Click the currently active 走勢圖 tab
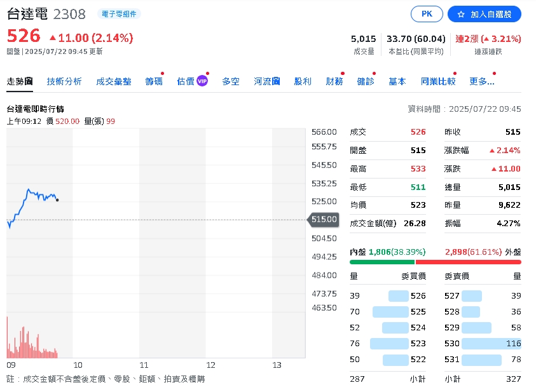 pyautogui.click(x=20, y=81)
